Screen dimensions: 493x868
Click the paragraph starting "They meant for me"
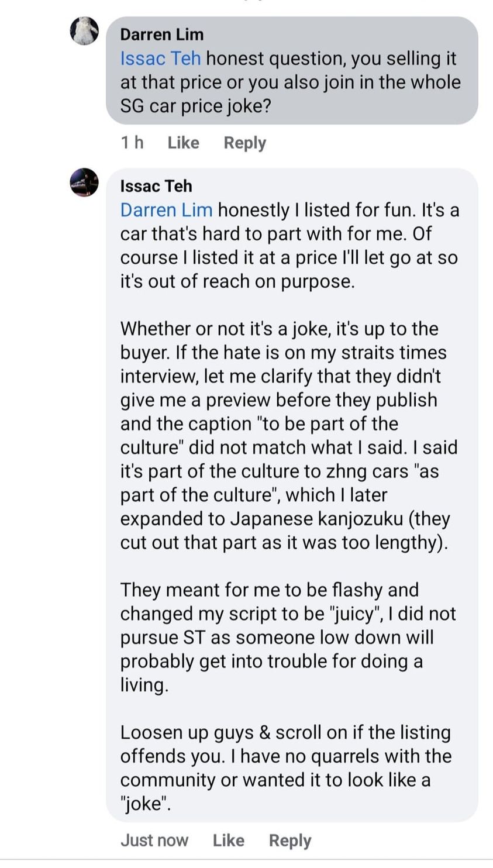click(288, 638)
